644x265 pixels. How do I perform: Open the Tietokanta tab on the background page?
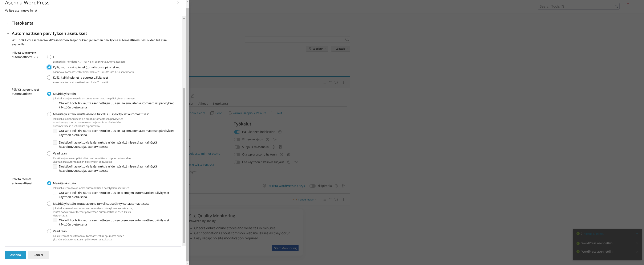[220, 104]
